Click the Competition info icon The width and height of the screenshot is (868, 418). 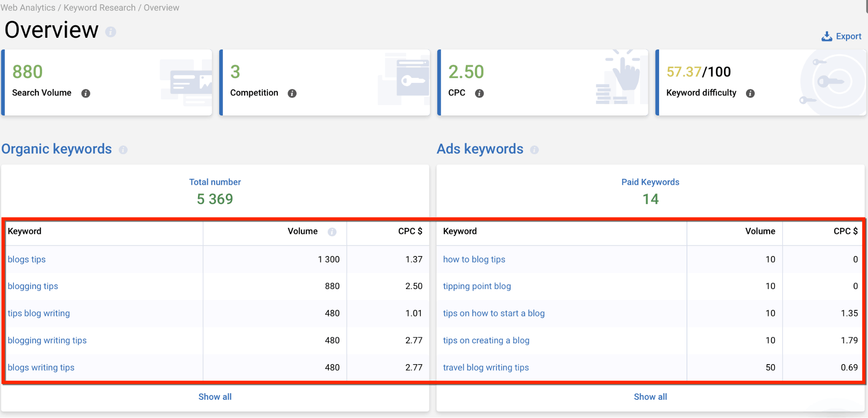pyautogui.click(x=292, y=93)
